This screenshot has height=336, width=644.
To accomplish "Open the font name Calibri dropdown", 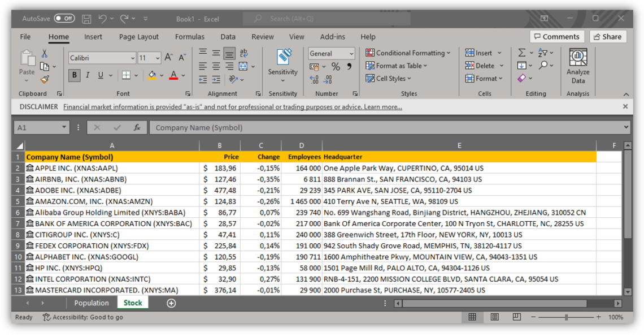I will pyautogui.click(x=133, y=58).
